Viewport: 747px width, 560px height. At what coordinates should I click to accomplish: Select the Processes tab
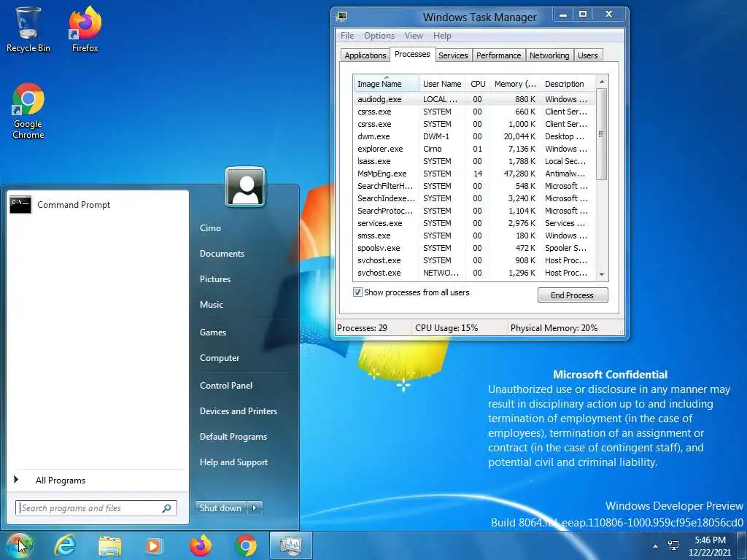click(x=412, y=54)
